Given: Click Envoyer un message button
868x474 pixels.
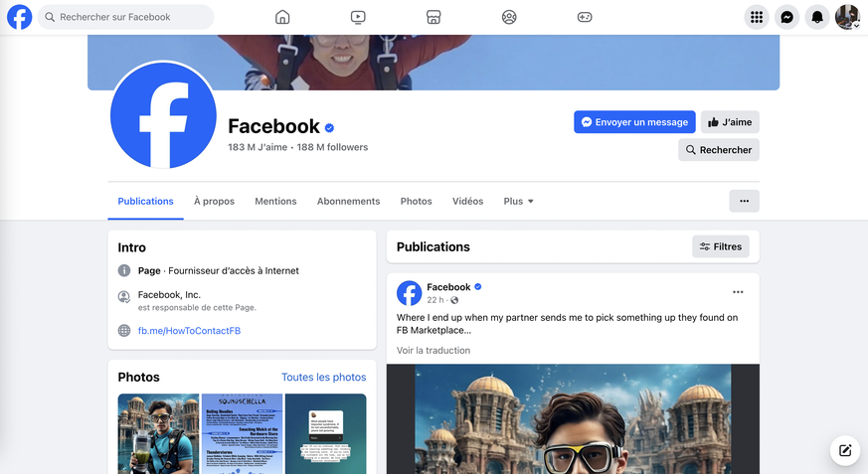Looking at the screenshot, I should [x=634, y=122].
